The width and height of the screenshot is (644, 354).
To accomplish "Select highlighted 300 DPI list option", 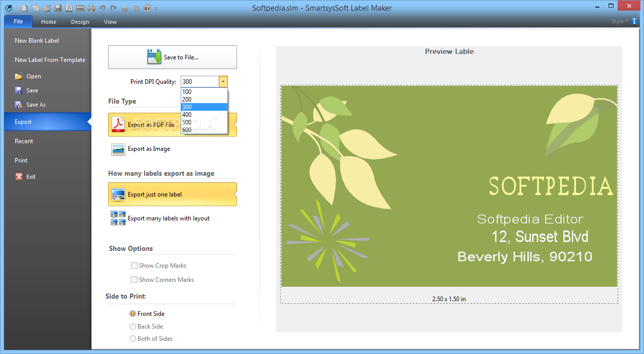I will [x=204, y=107].
